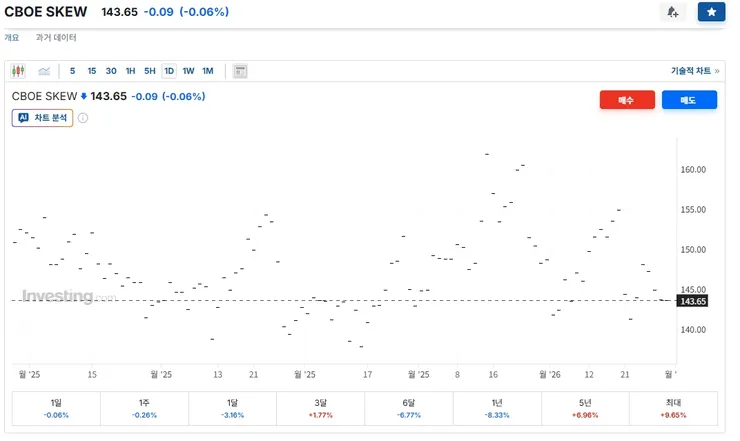Click the CBOE SKEW chart title

44,96
